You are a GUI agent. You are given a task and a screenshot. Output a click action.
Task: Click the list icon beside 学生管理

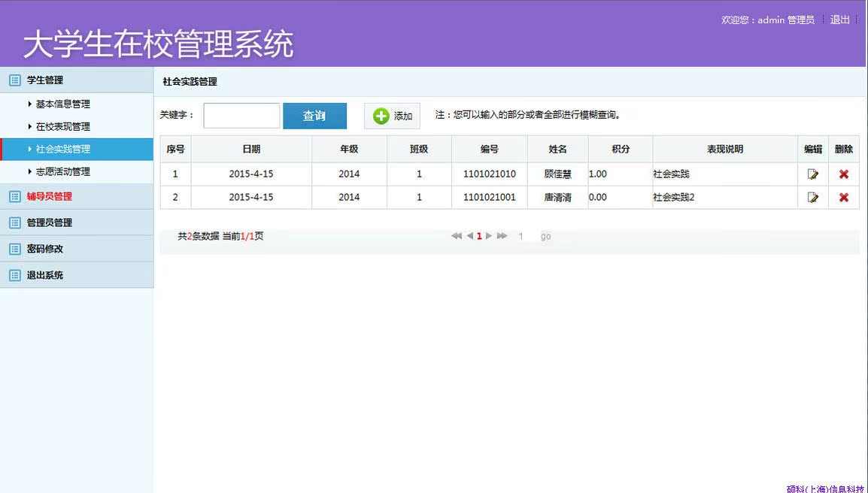tap(15, 80)
